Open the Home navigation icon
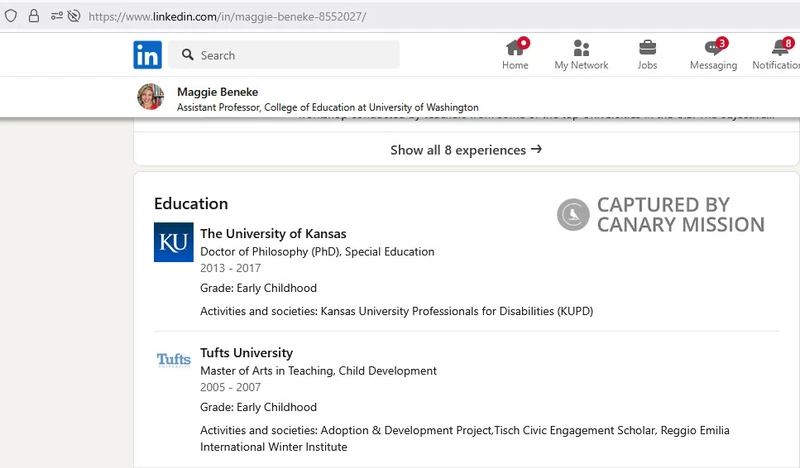Screen dimensions: 800x468 (515, 55)
